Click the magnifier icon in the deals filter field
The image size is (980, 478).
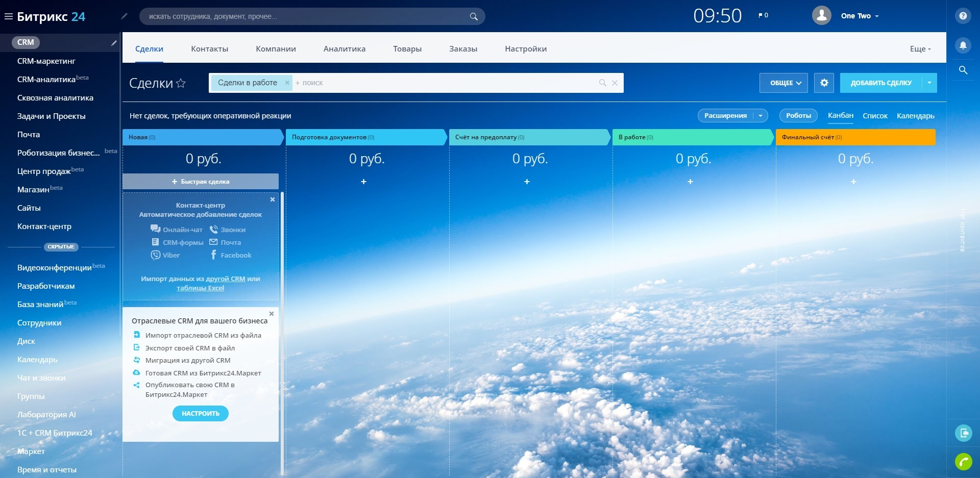tap(603, 83)
